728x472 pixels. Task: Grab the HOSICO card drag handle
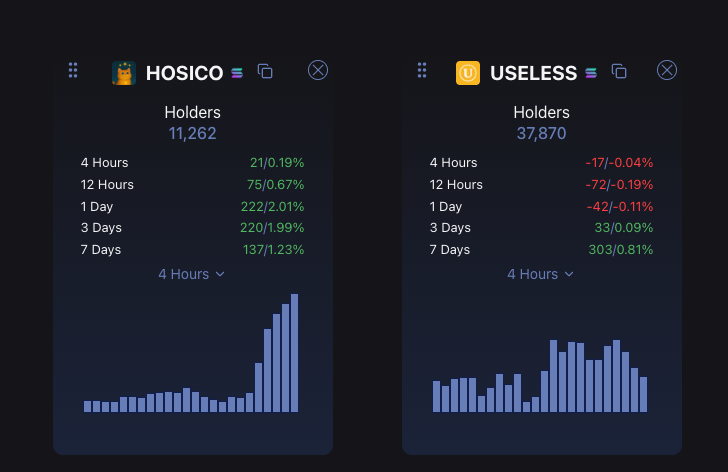point(73,70)
